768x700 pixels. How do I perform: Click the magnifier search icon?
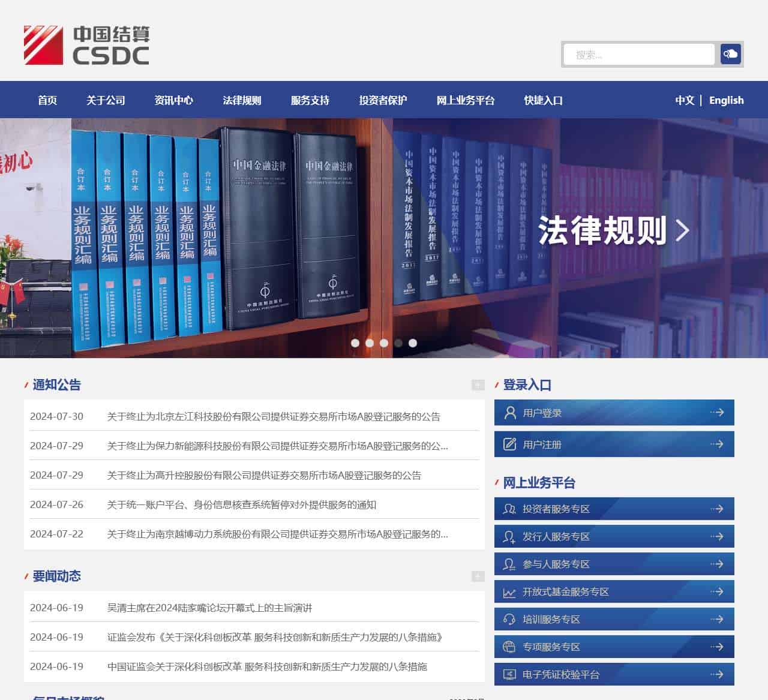tap(730, 54)
